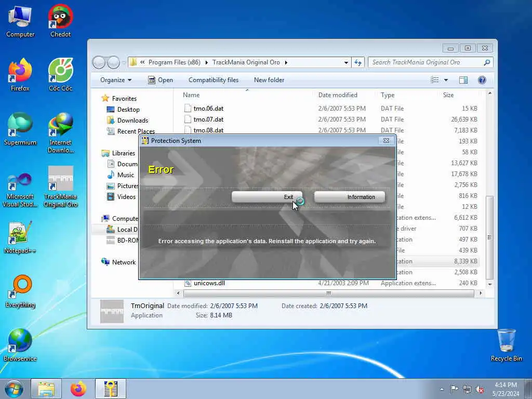Click the Explorer Forward button
The width and height of the screenshot is (532, 399).
[x=113, y=62]
